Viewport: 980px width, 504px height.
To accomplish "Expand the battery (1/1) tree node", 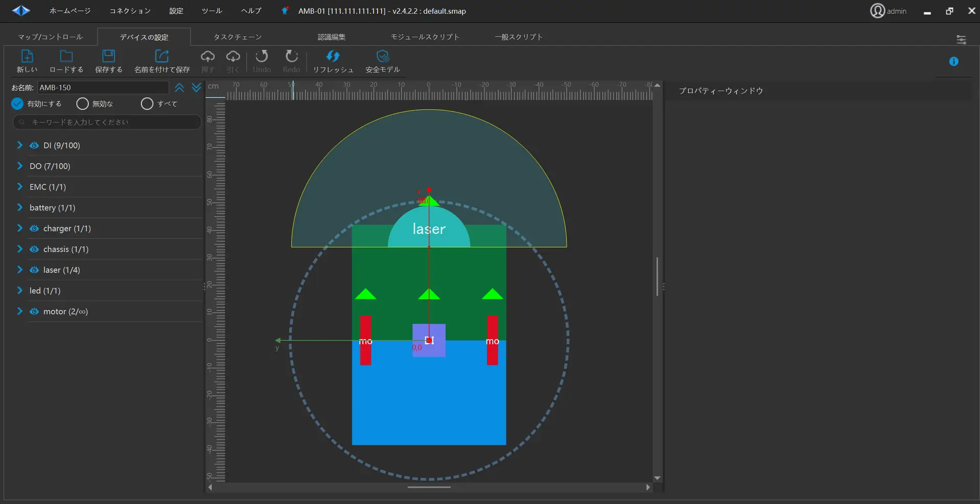I will pyautogui.click(x=20, y=208).
